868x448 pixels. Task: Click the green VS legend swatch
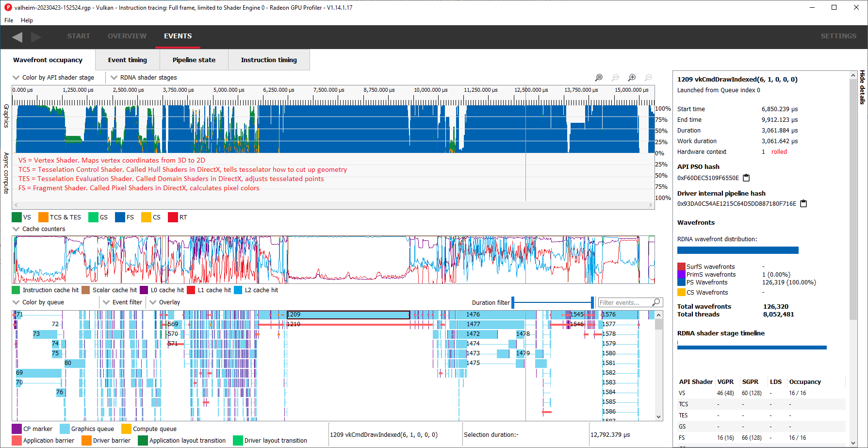(x=16, y=217)
